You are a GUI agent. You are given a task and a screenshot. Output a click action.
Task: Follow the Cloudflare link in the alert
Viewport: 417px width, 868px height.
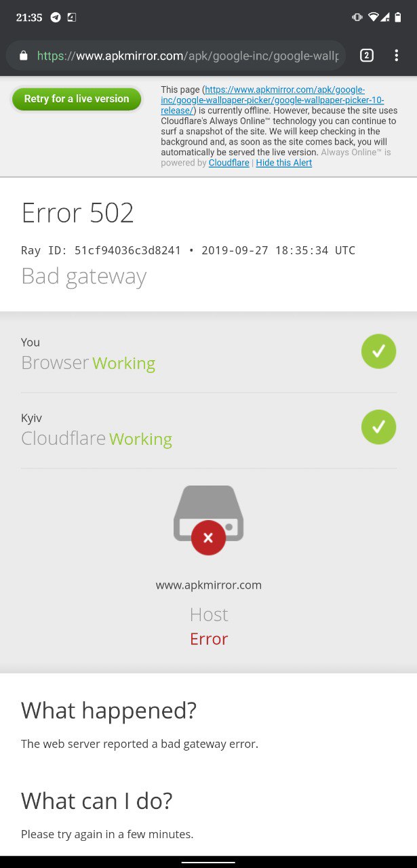pyautogui.click(x=229, y=163)
